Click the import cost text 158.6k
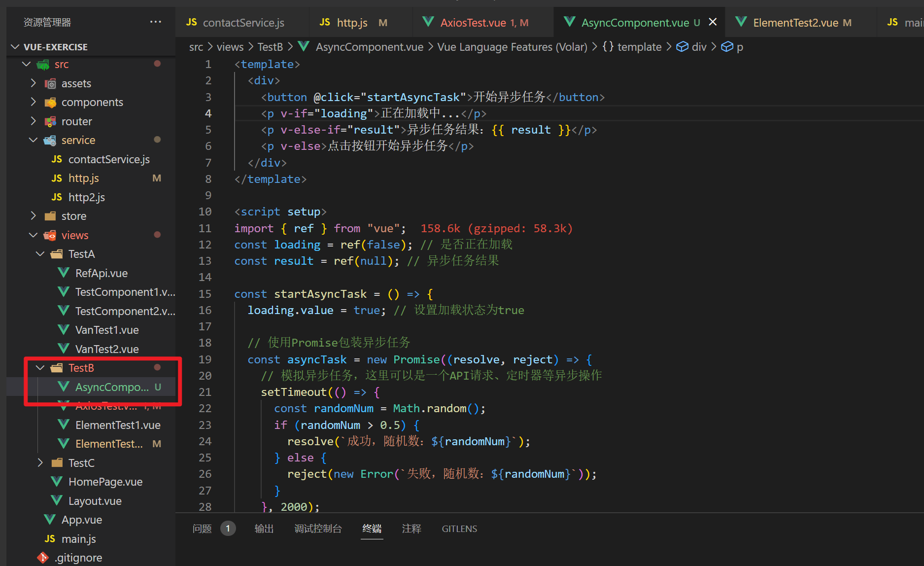924x566 pixels. pos(440,228)
